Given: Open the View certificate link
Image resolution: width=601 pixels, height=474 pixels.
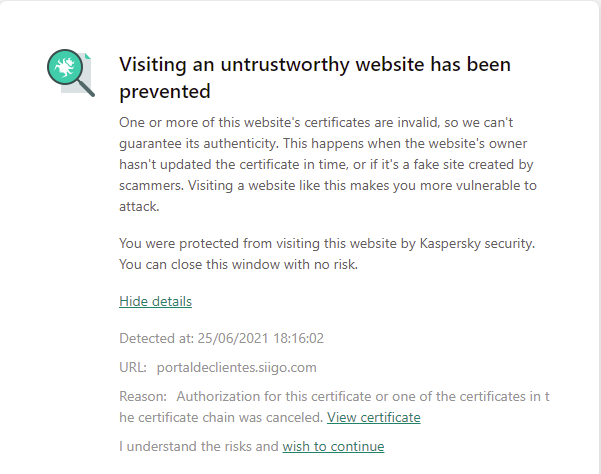Looking at the screenshot, I should 373,417.
